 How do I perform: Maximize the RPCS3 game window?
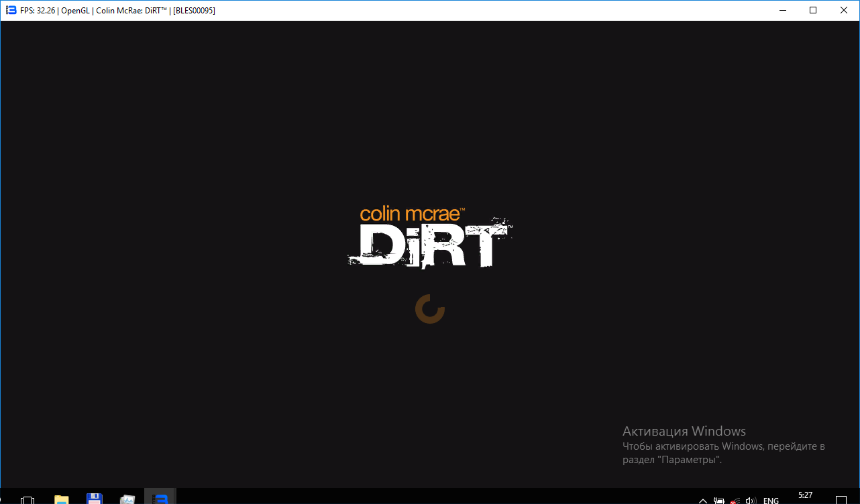(x=813, y=10)
